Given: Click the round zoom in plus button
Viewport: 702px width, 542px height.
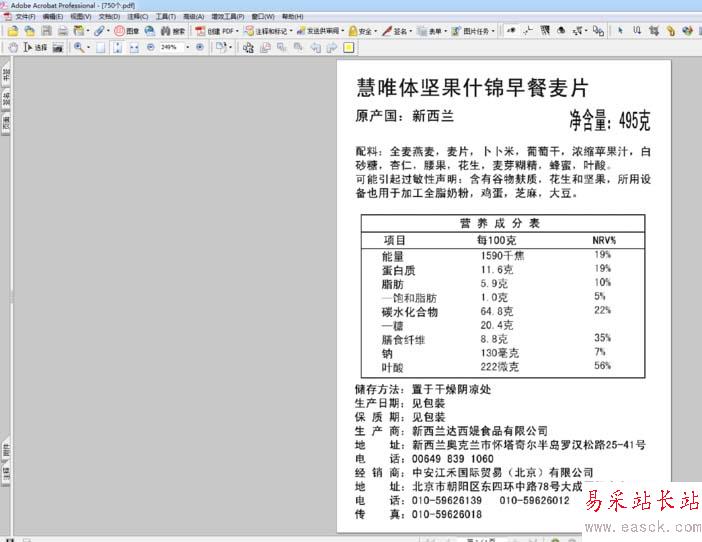Looking at the screenshot, I should tap(200, 47).
